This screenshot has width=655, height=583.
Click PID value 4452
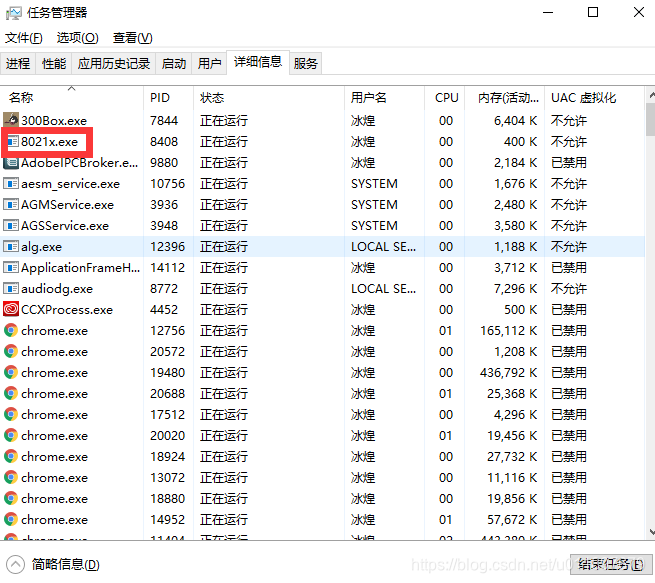pos(164,309)
